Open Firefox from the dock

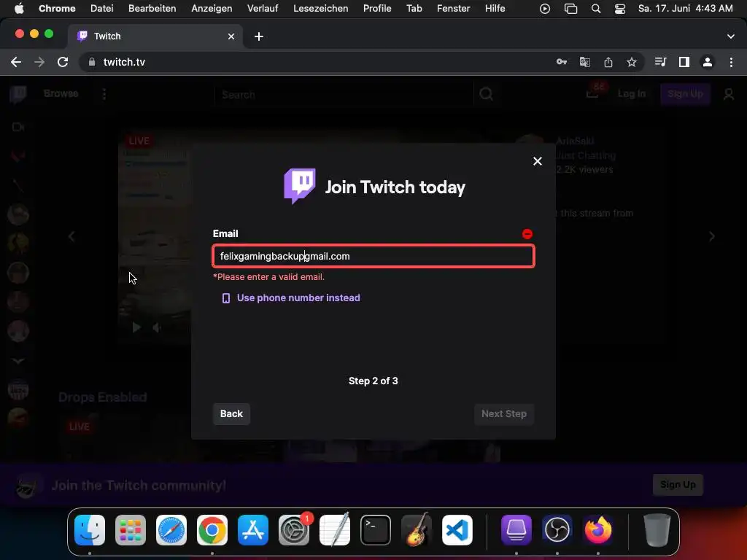click(598, 530)
